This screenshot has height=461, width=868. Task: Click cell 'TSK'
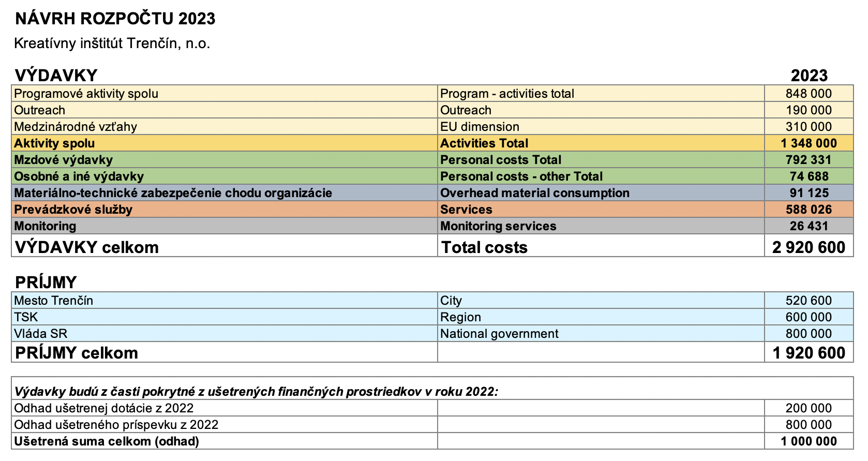[225, 317]
